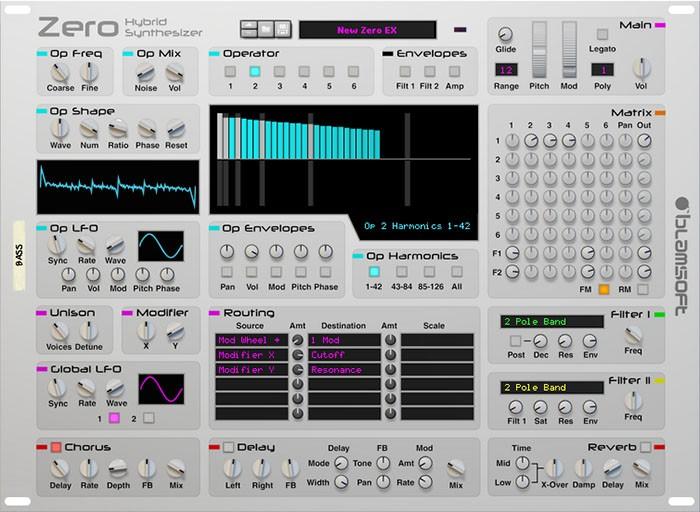Click the Glide knob in Main
Screen dimensions: 700x512
click(x=505, y=35)
